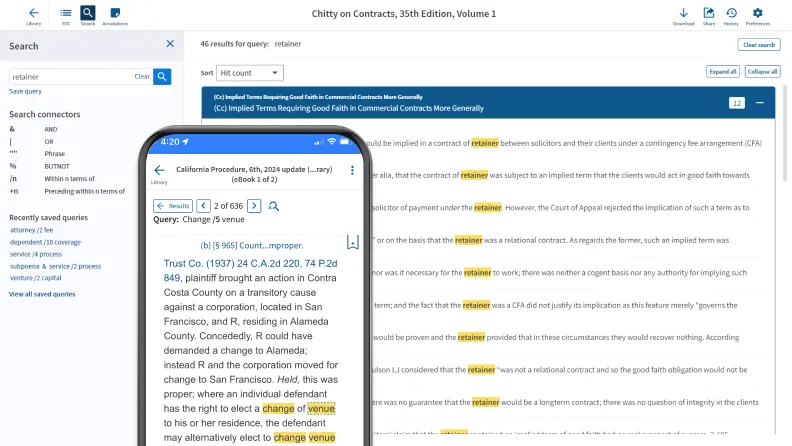Image resolution: width=792 pixels, height=446 pixels.
Task: Open the History view
Action: click(x=731, y=14)
